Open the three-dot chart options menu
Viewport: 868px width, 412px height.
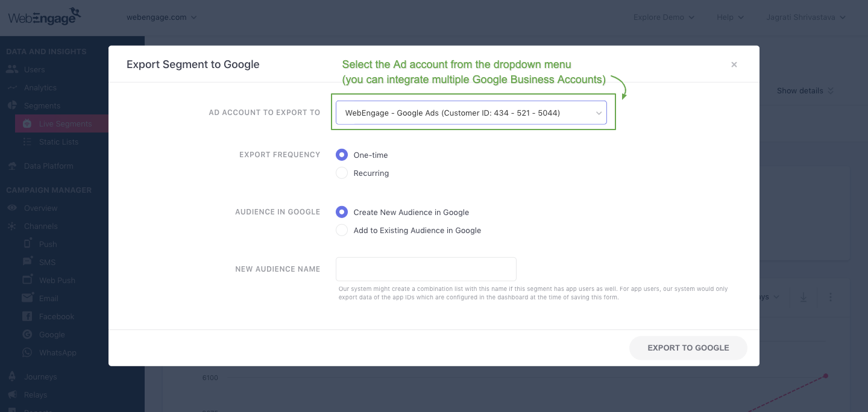[x=831, y=297]
